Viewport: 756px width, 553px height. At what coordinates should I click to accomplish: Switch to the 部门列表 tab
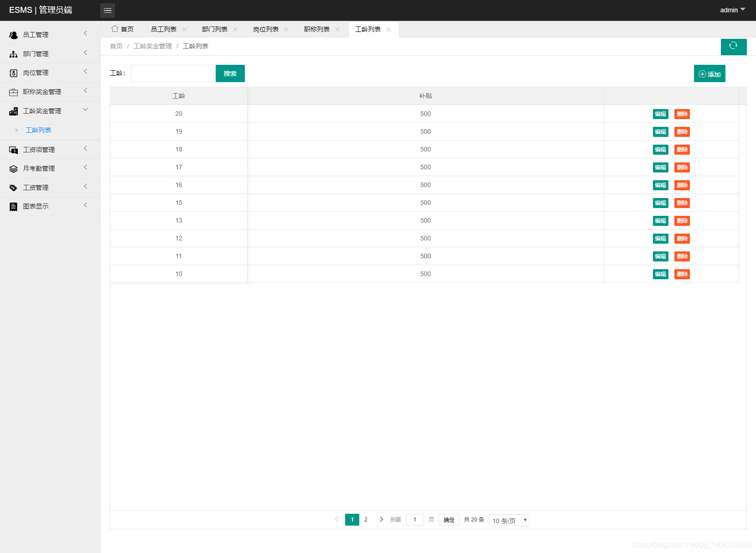pos(215,29)
